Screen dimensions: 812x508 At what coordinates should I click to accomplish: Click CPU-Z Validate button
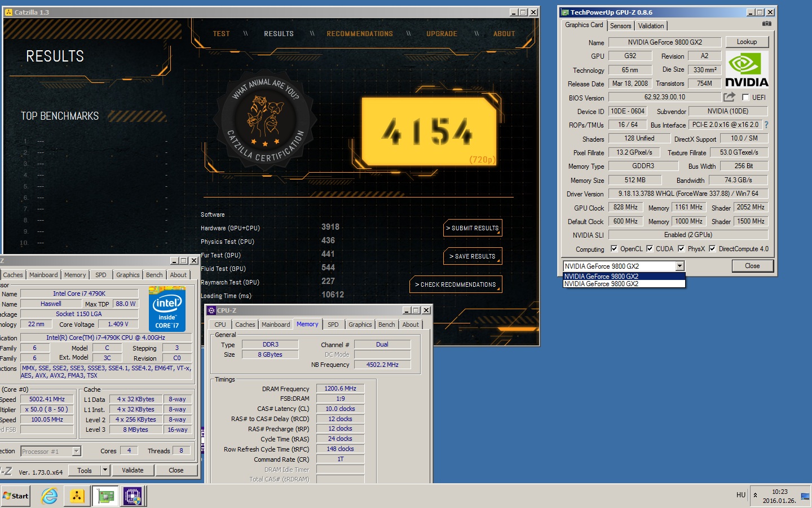(x=133, y=470)
